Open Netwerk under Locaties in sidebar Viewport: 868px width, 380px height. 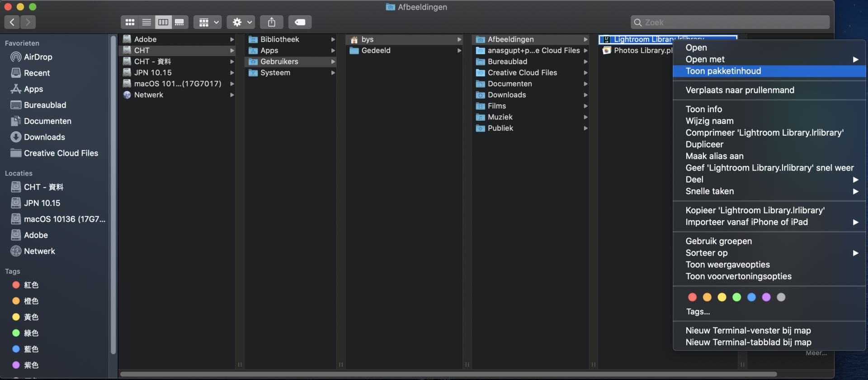tap(33, 251)
